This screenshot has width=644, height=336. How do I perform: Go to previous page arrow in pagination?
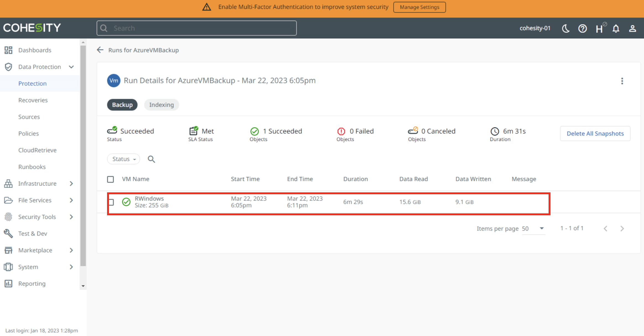click(606, 229)
